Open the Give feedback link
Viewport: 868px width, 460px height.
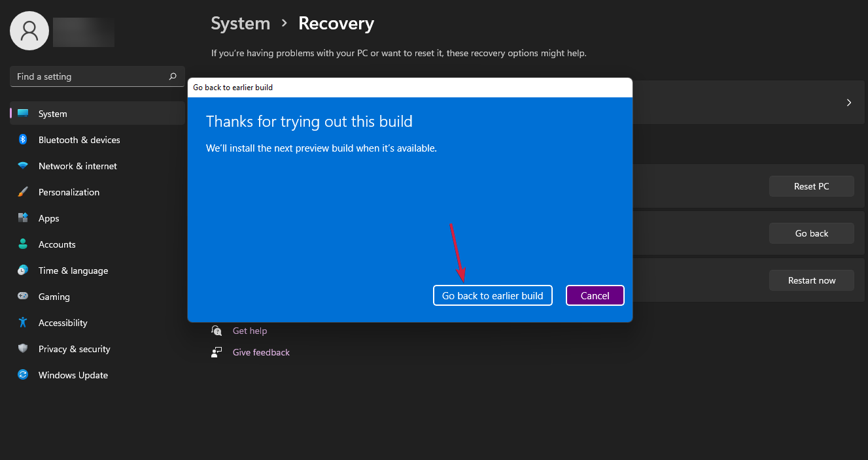260,352
